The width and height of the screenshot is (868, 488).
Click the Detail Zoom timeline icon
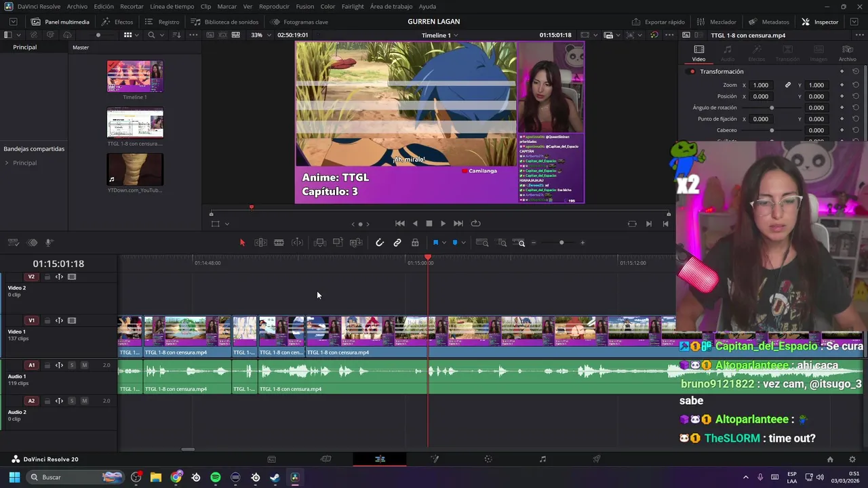(x=502, y=243)
